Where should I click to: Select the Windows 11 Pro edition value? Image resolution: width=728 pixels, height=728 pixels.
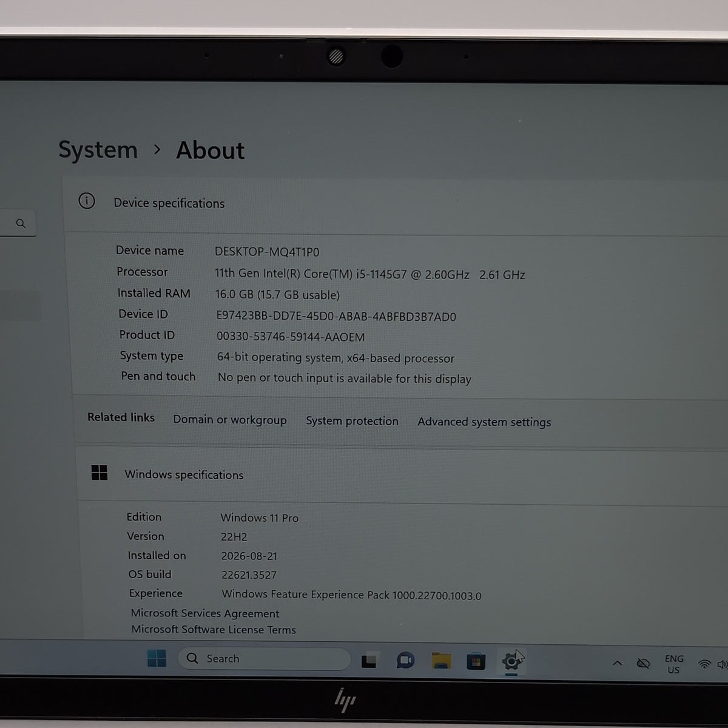point(260,518)
